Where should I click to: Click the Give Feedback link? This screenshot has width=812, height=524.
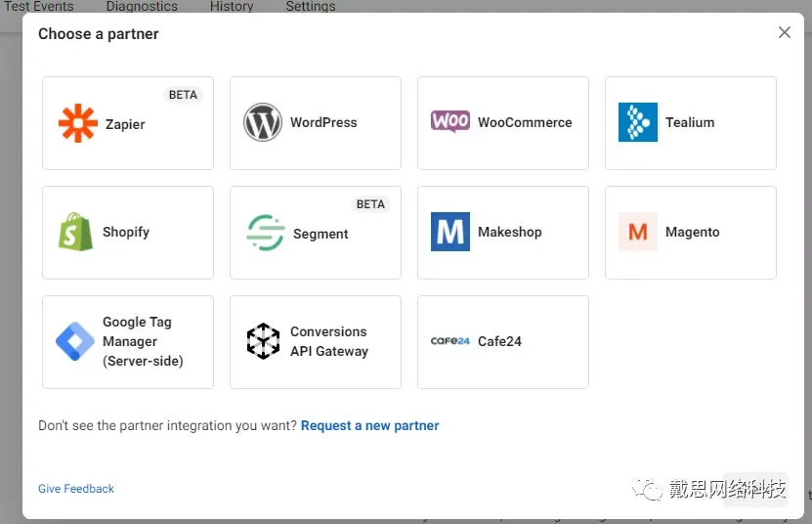(76, 489)
